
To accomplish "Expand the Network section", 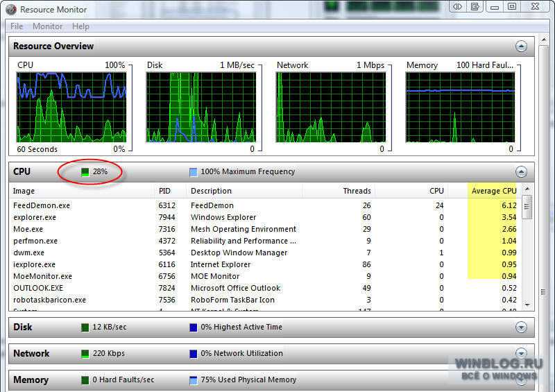I will coord(521,353).
